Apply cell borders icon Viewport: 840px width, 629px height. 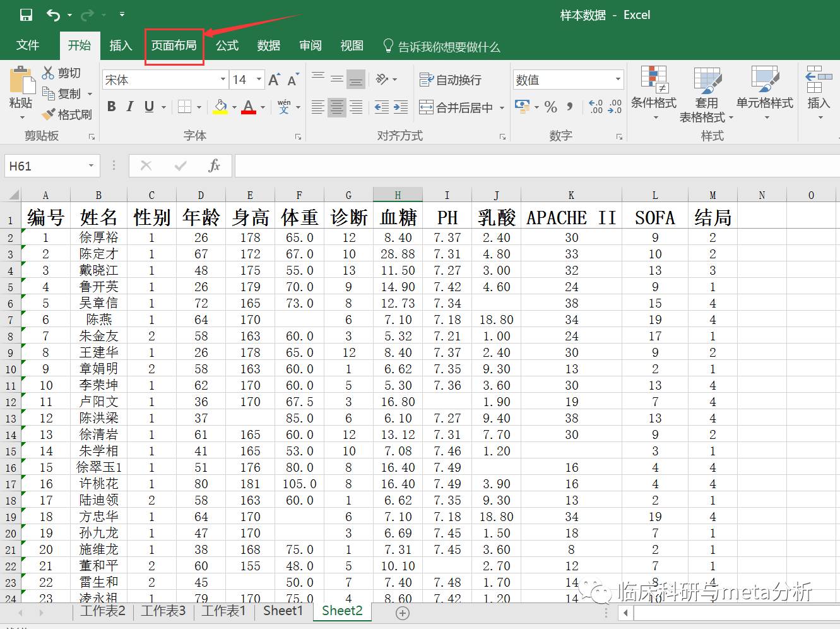184,107
